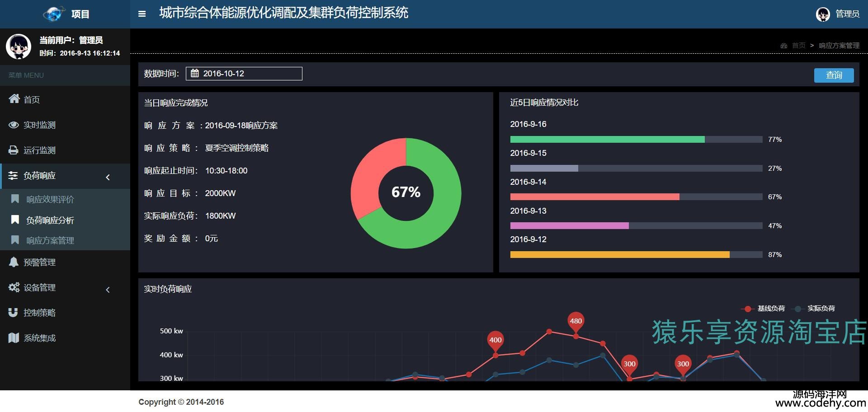Click the sidebar current user avatar
Image resolution: width=868 pixels, height=412 pixels.
click(x=19, y=47)
